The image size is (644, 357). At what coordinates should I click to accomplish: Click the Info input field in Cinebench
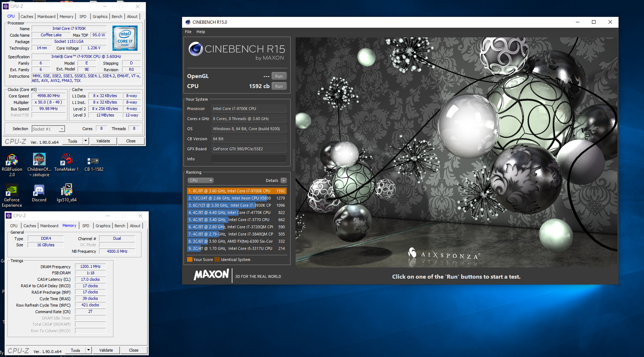tap(249, 159)
